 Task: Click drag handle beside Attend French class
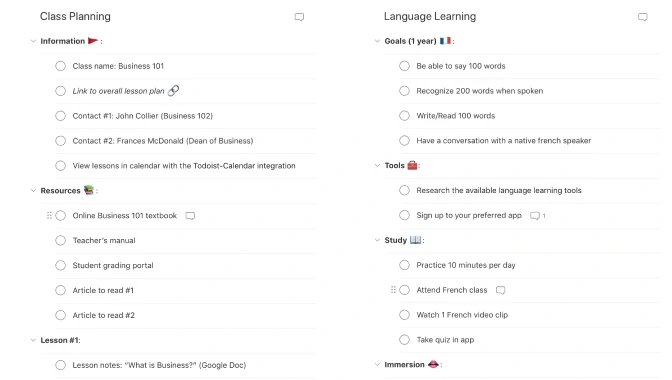[x=393, y=290]
